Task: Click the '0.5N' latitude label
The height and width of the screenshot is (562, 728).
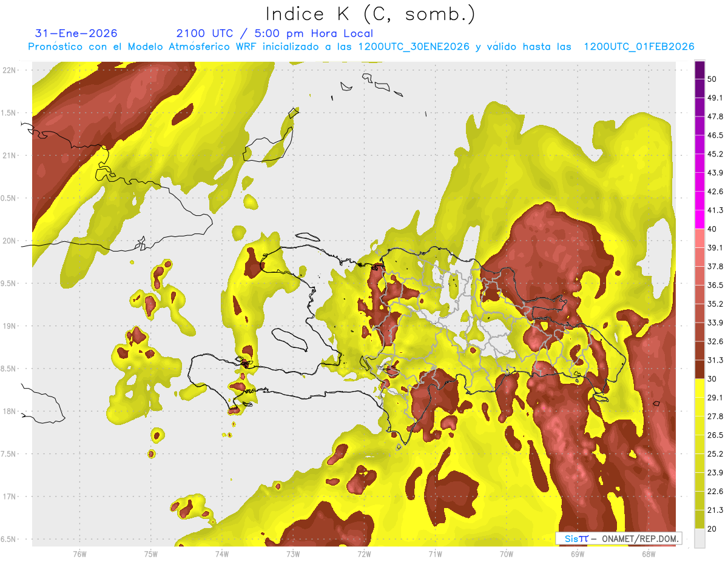Action: pos(9,198)
